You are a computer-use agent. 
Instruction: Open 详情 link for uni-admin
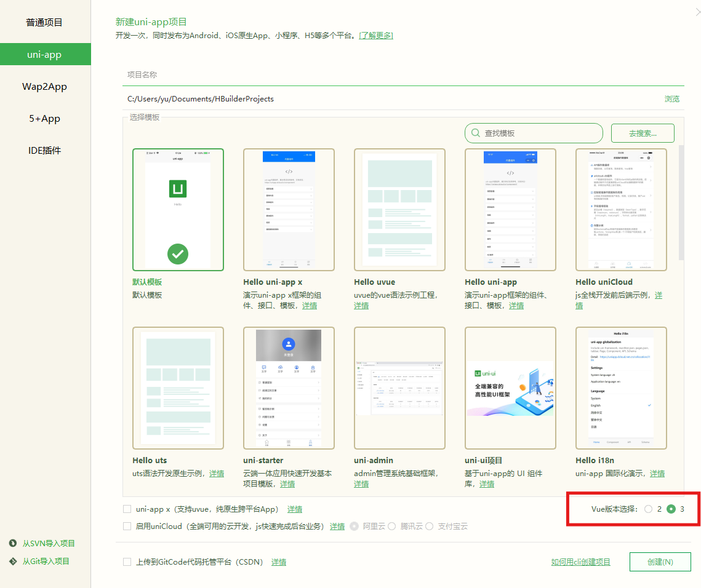(361, 484)
